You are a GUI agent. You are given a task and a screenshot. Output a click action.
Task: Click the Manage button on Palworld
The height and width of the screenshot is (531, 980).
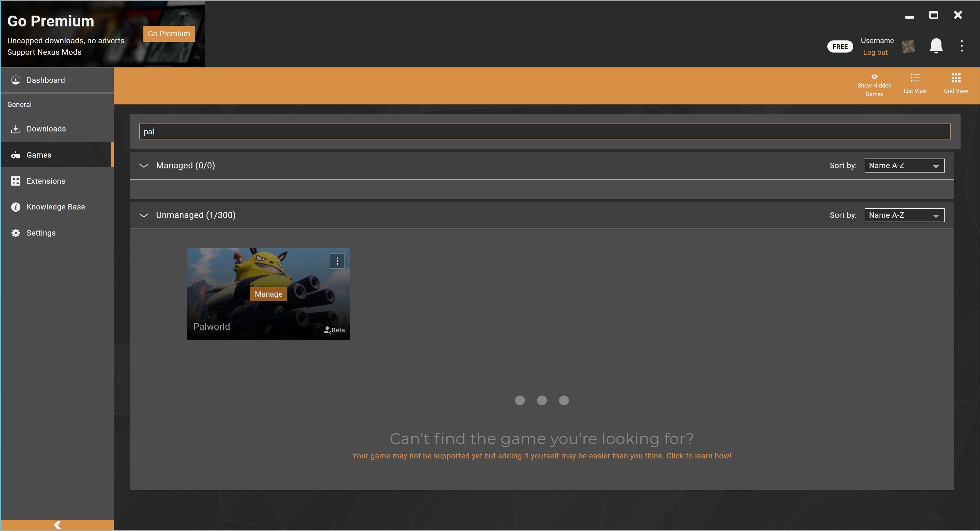[268, 294]
